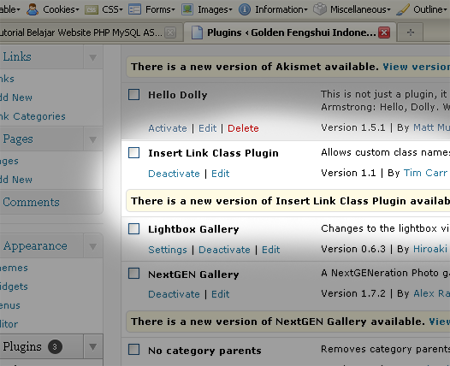Close the Plugins tab with red X

384,32
